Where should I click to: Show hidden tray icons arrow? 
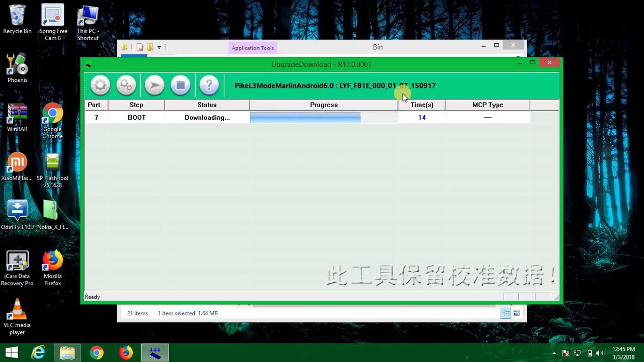[x=554, y=353]
